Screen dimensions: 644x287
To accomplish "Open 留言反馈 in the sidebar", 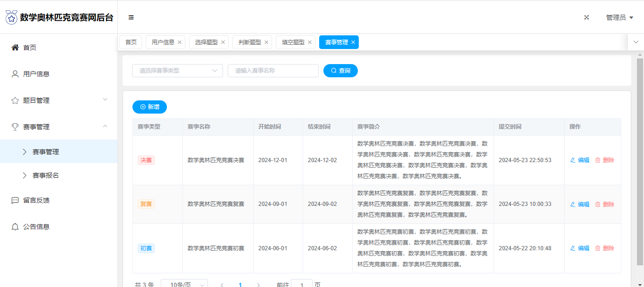I will (36, 200).
